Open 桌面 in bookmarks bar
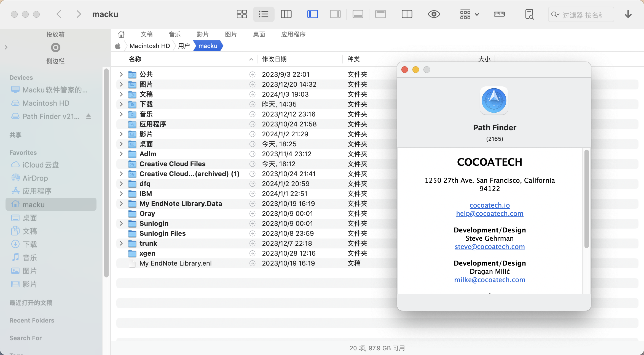This screenshot has height=355, width=644. point(259,34)
